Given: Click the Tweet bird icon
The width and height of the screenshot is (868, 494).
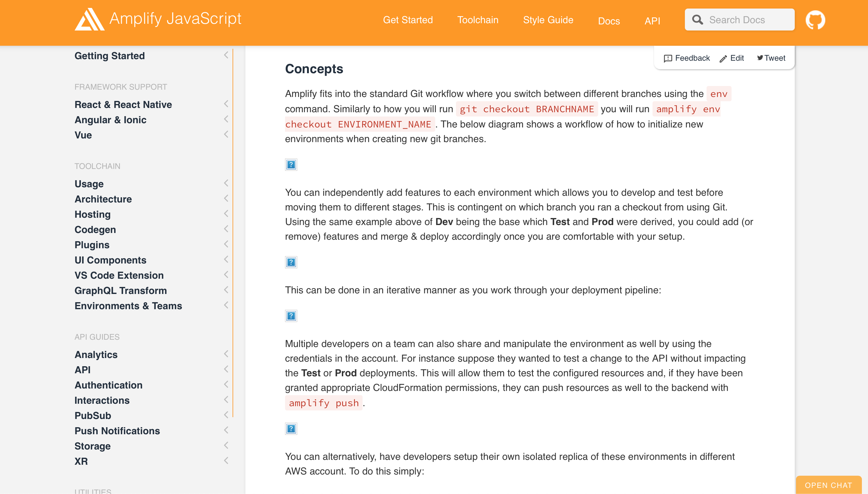Looking at the screenshot, I should pos(761,58).
